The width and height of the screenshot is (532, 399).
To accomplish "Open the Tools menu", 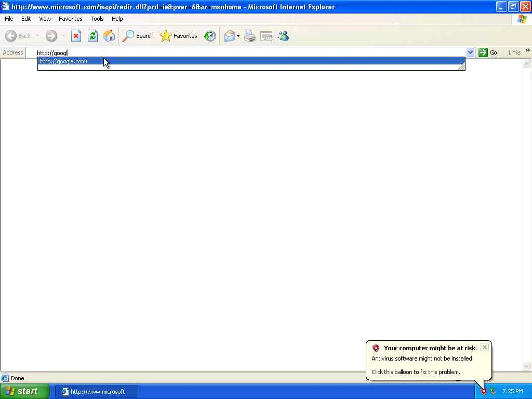I will tap(97, 19).
